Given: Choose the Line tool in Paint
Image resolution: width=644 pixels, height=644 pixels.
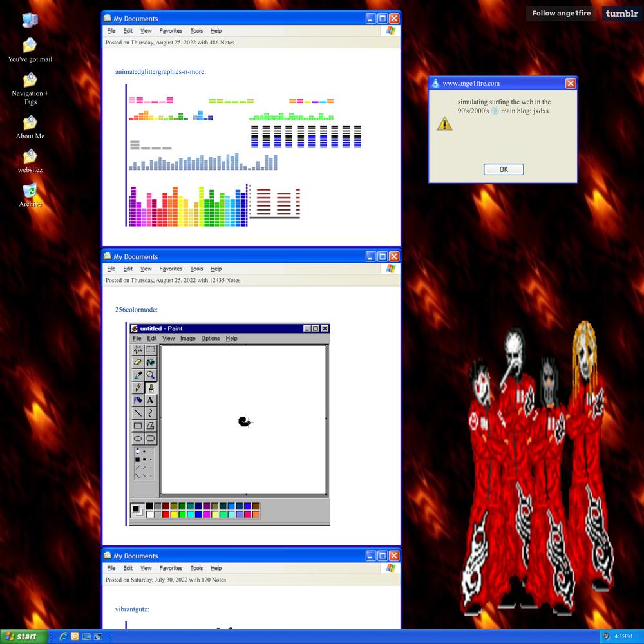Looking at the screenshot, I should click(138, 413).
